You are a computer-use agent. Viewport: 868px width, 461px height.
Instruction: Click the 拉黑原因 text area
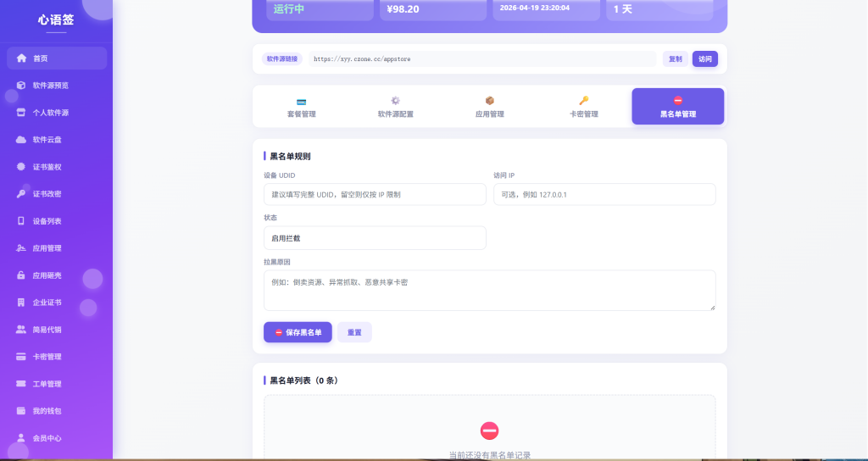(489, 290)
